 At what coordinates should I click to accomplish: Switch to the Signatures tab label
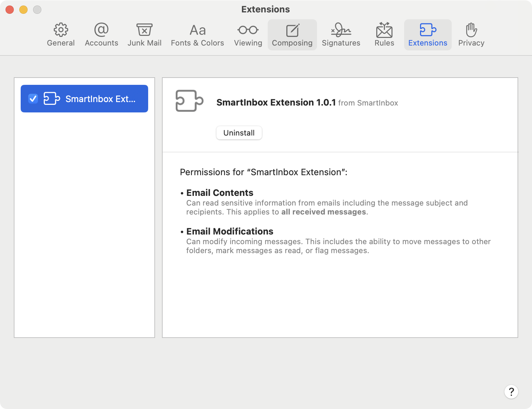(x=341, y=43)
